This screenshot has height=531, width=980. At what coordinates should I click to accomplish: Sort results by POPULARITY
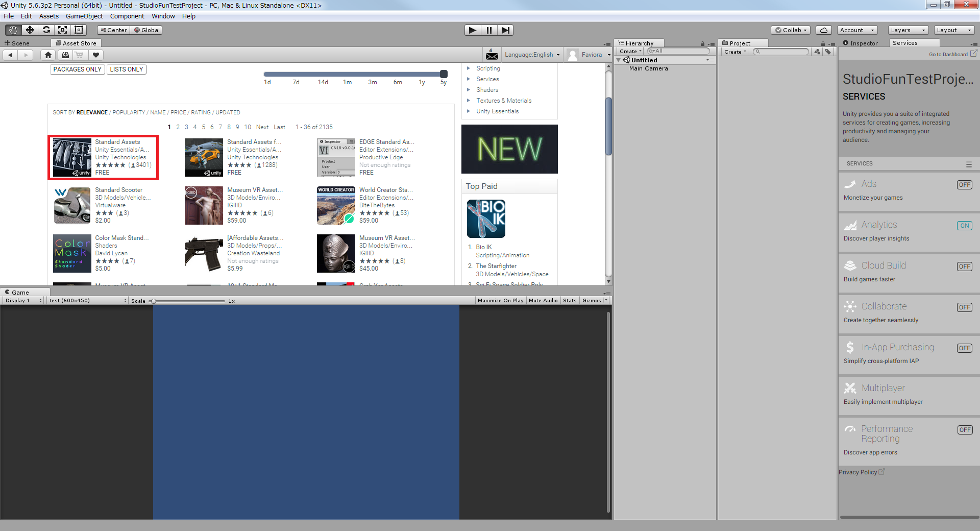point(129,112)
